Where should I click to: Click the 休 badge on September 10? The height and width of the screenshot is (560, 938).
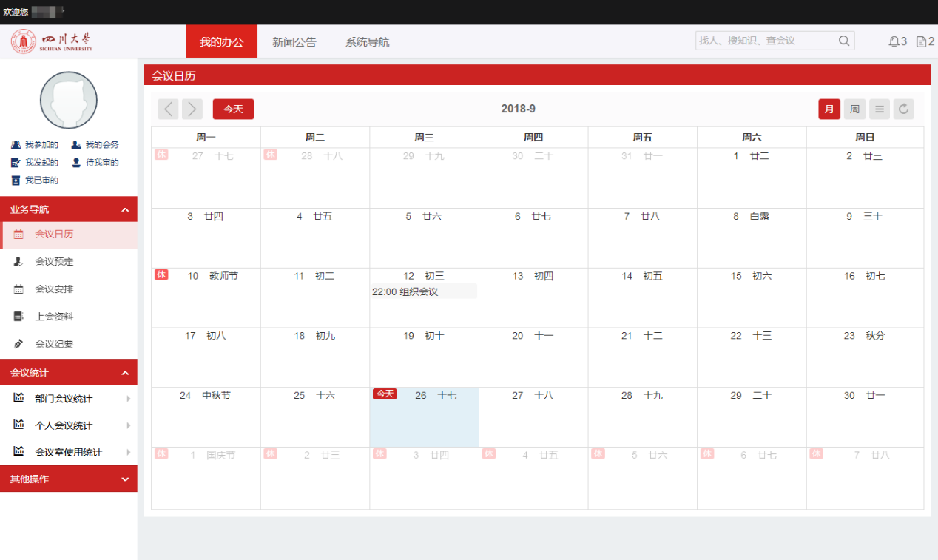pos(161,274)
